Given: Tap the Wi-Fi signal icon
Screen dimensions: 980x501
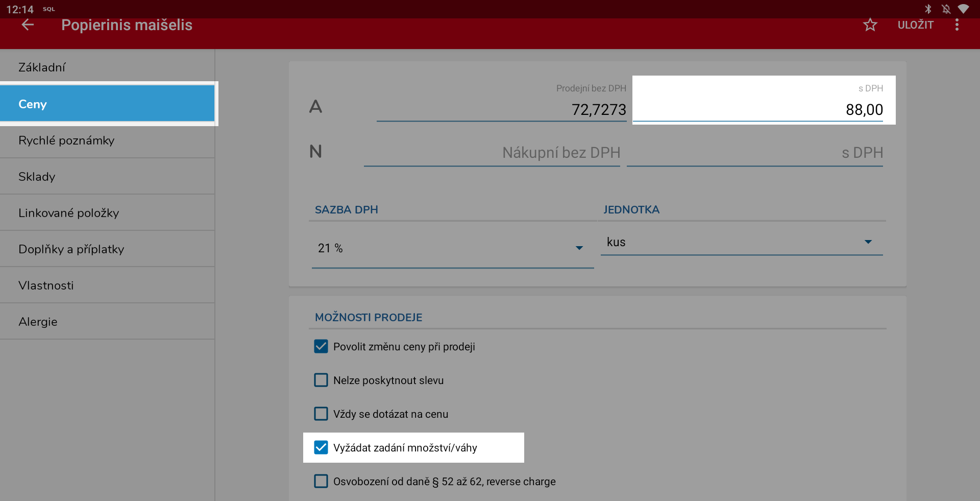Looking at the screenshot, I should click(963, 9).
